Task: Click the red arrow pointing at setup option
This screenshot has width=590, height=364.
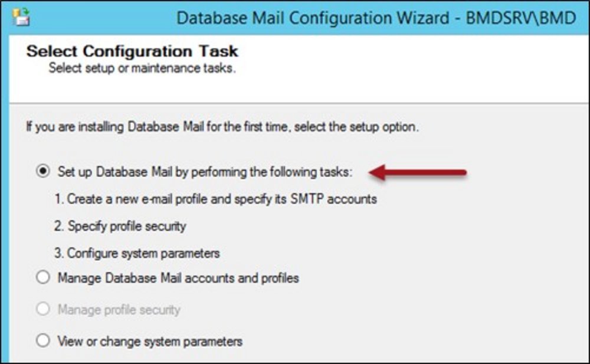Action: tap(418, 172)
